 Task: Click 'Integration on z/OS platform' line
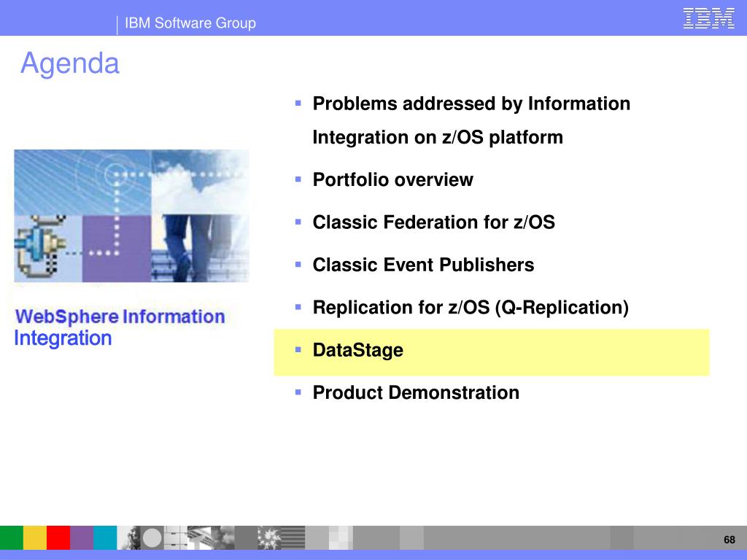(438, 137)
